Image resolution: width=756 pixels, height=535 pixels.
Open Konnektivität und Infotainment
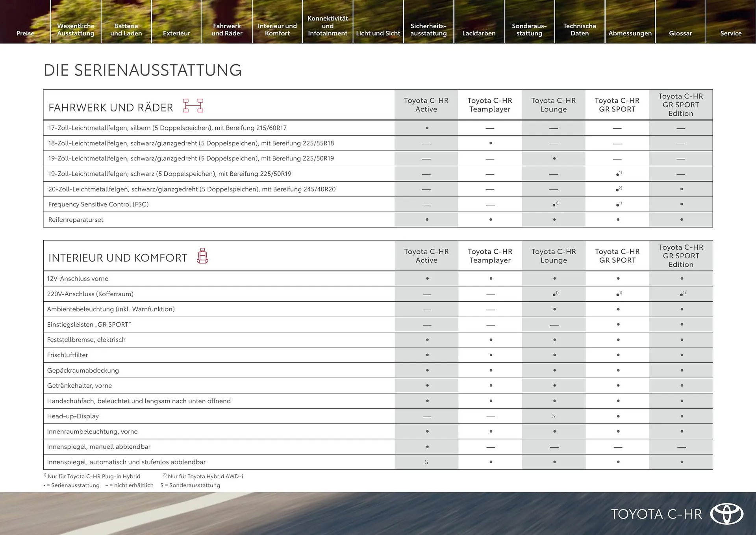tap(327, 26)
